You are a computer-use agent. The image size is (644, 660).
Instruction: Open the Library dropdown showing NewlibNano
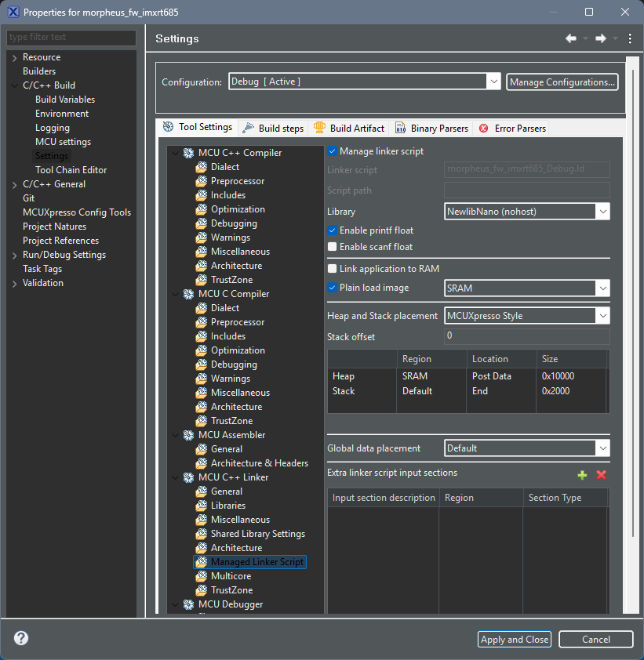(x=599, y=211)
